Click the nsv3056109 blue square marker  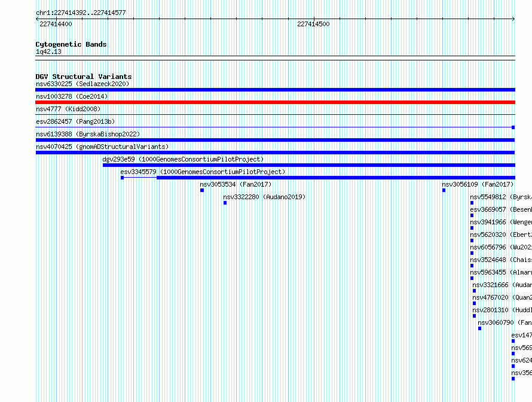click(x=444, y=190)
